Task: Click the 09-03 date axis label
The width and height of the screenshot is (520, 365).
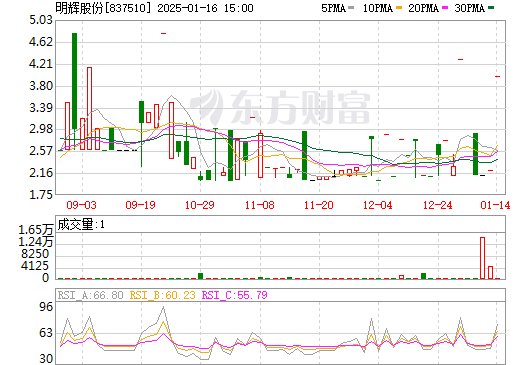Action: (x=81, y=205)
